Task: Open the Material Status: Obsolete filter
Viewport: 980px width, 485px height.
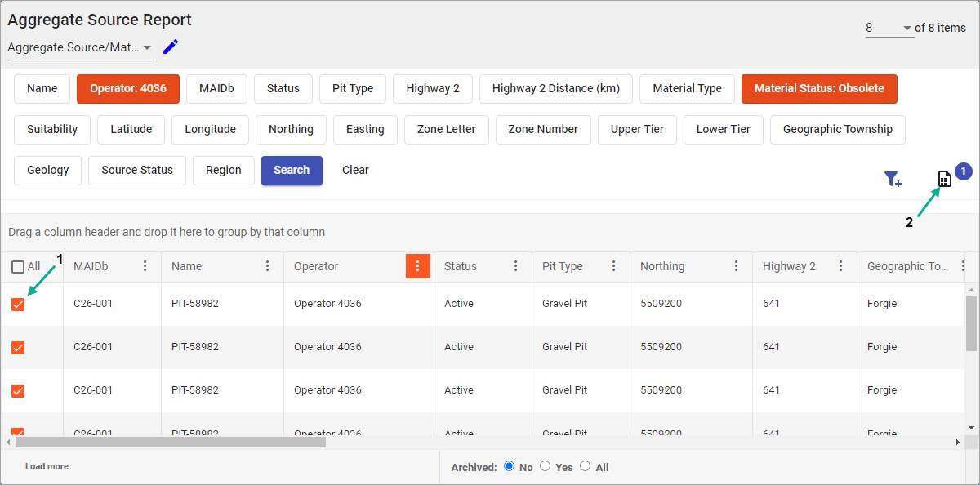Action: [x=818, y=89]
